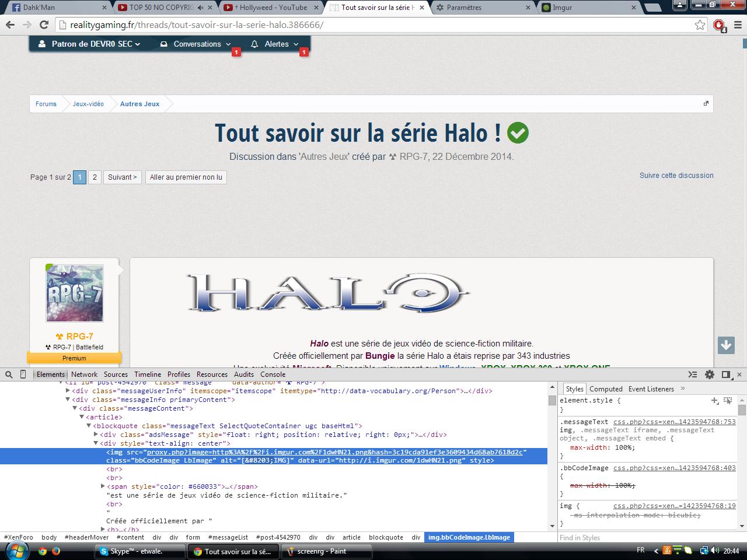This screenshot has height=560, width=747.
Task: Show more sidebar tabs chevron
Action: (683, 388)
